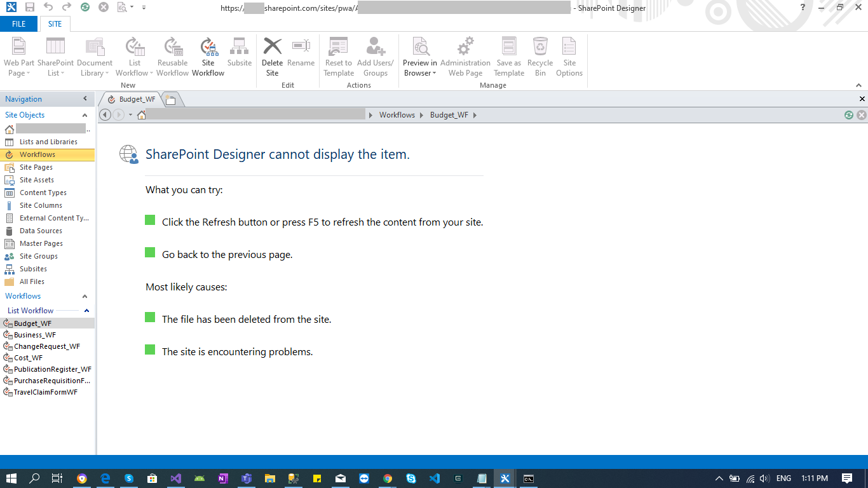This screenshot has height=488, width=868.
Task: Click the back arrow in breadcrumb bar
Action: [105, 115]
